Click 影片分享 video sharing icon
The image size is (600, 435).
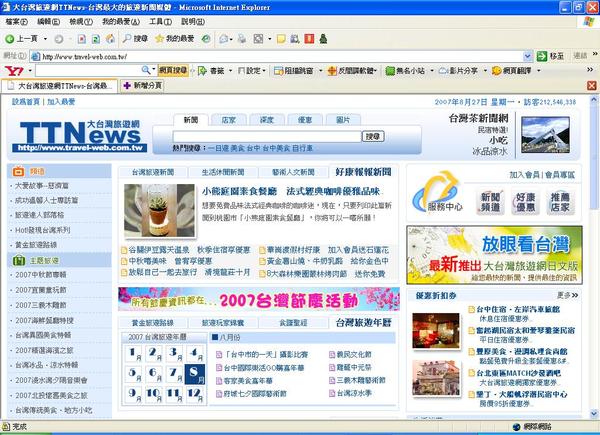(443, 70)
